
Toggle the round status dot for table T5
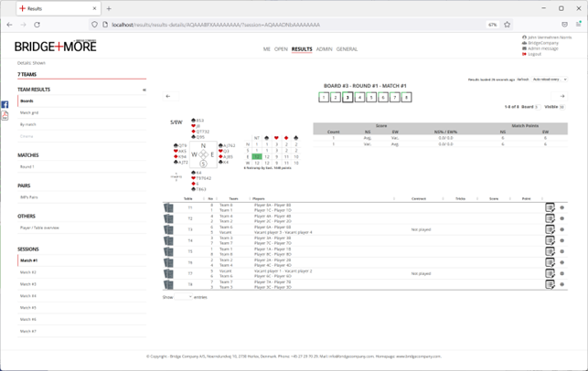561,251
